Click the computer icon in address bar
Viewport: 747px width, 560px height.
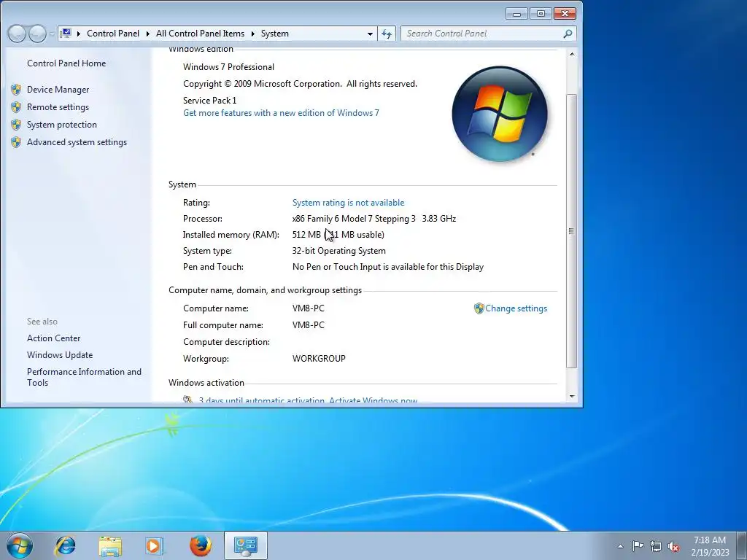tap(66, 34)
